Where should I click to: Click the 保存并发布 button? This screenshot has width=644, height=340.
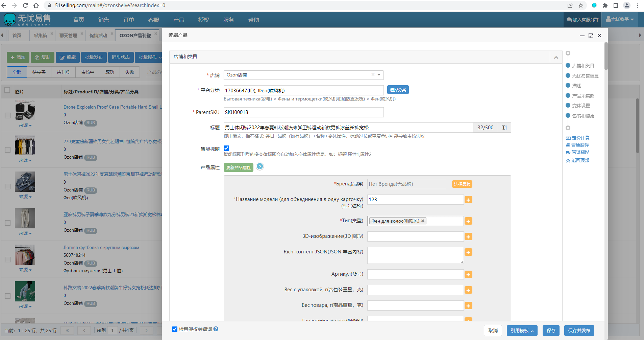tap(579, 331)
